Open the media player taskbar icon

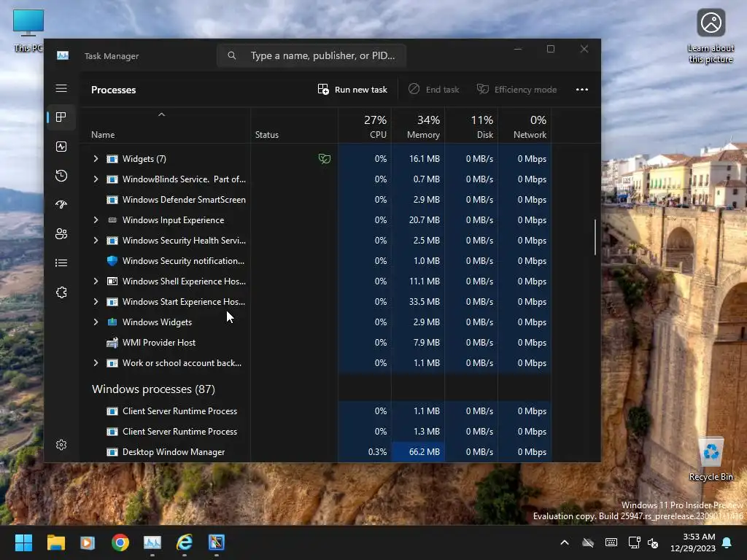(88, 542)
